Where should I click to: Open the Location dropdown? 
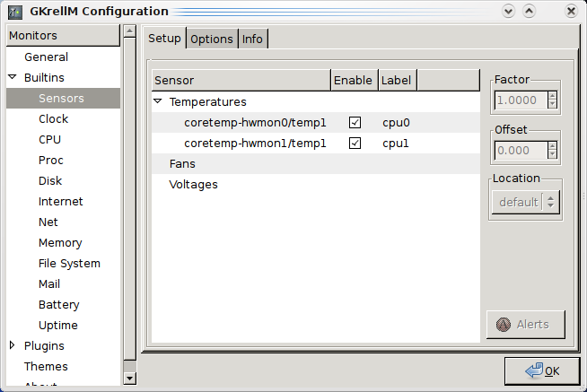pos(526,203)
